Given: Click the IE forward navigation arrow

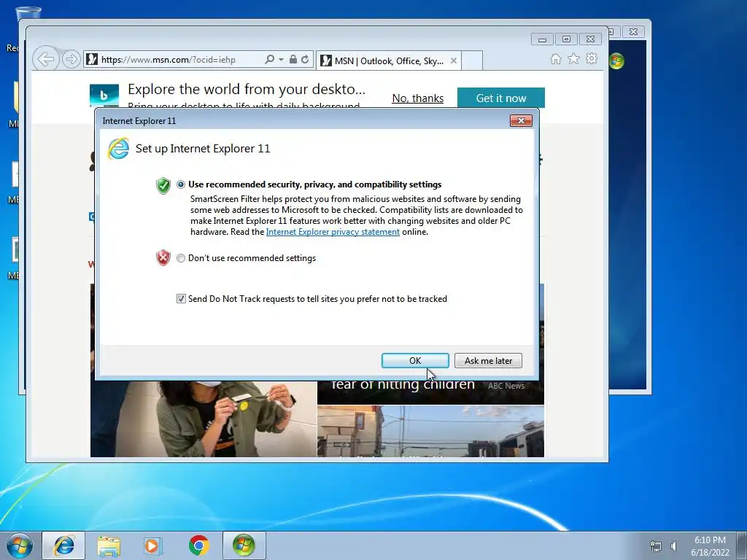Looking at the screenshot, I should pyautogui.click(x=71, y=60).
